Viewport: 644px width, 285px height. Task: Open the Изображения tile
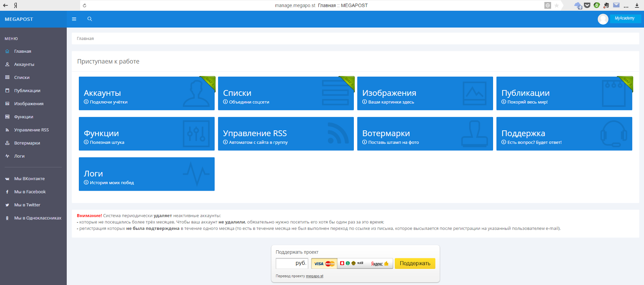click(425, 93)
